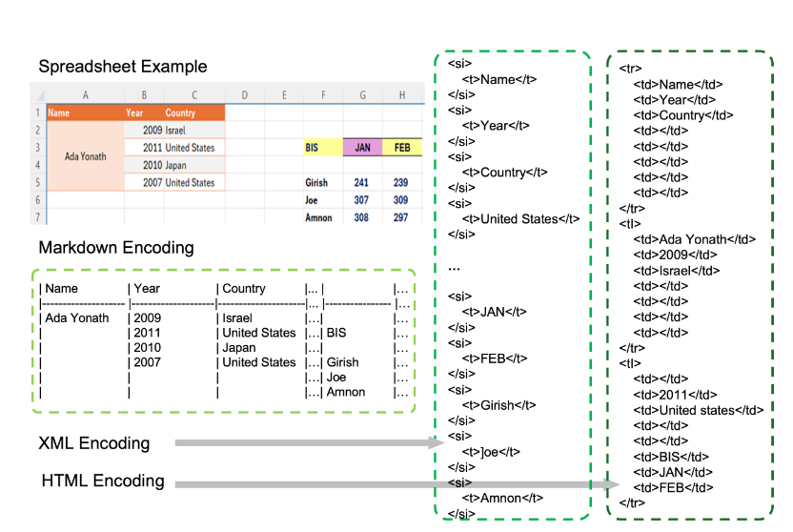This screenshot has height=532, width=793.
Task: Click the Spreadsheet Example heading
Action: point(123,67)
